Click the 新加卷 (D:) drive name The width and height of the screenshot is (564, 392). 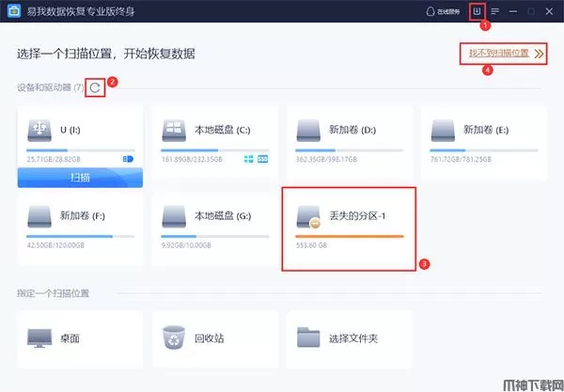(x=352, y=130)
